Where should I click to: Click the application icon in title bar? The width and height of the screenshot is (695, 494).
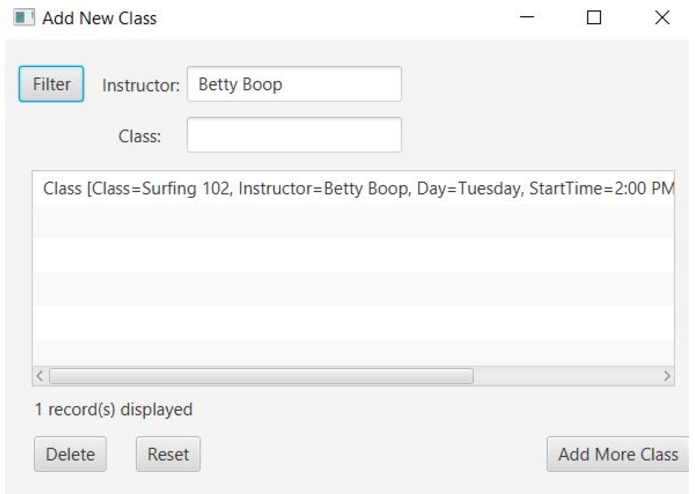pyautogui.click(x=23, y=18)
